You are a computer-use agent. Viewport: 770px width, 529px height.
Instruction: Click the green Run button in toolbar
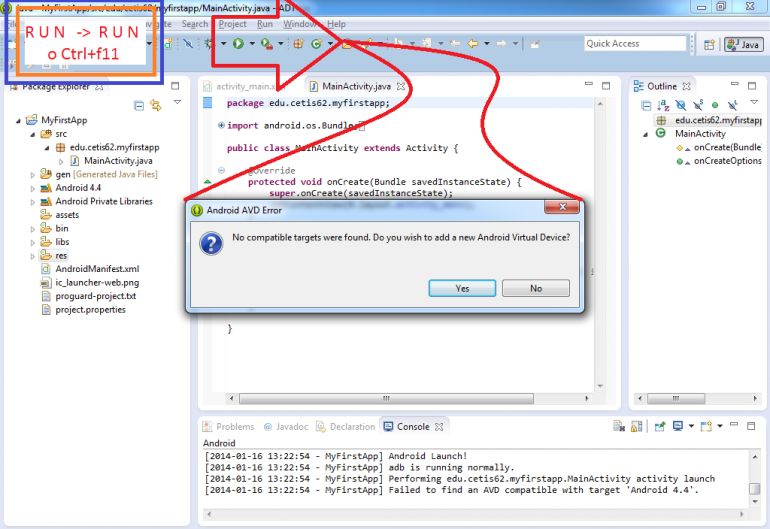(238, 44)
